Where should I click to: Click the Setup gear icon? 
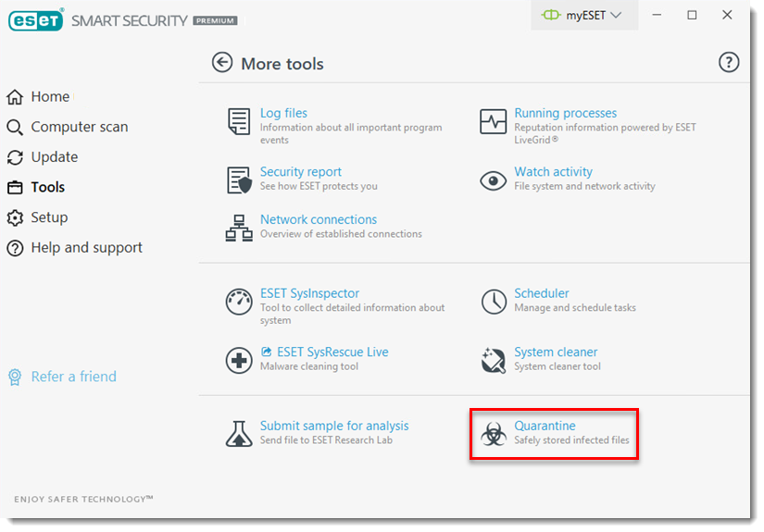pos(15,218)
